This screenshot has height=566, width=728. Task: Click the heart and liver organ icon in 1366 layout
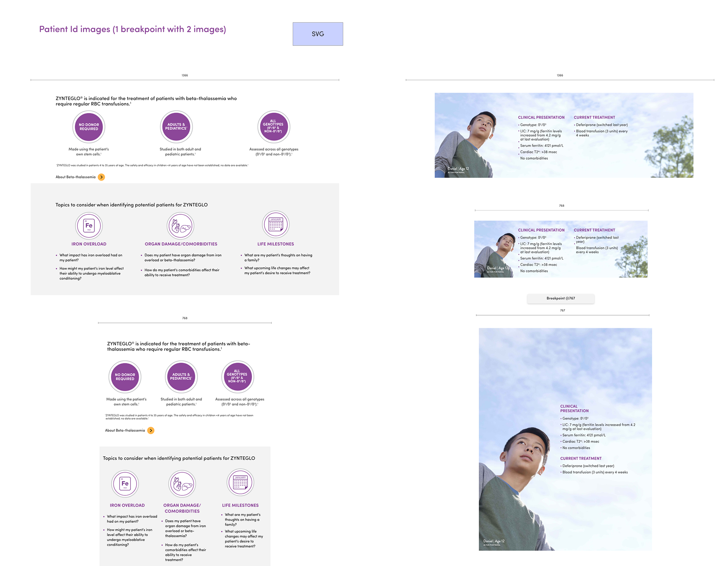coord(181,225)
